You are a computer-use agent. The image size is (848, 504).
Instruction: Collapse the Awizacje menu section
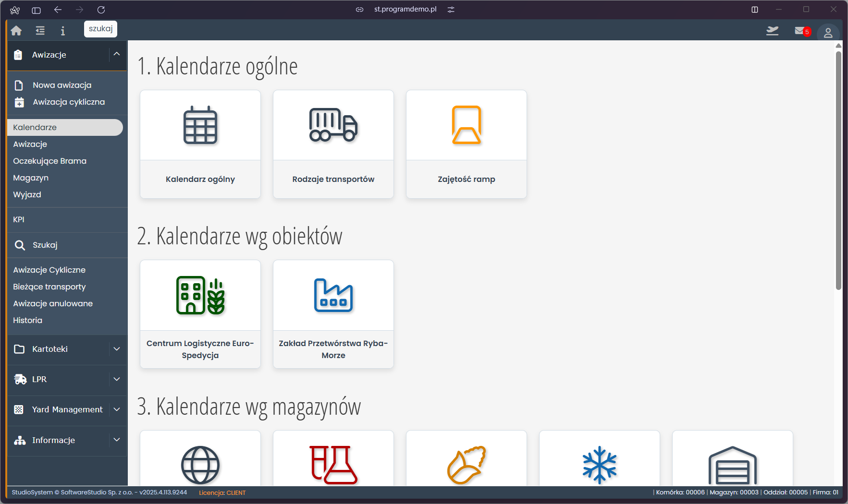pos(117,54)
